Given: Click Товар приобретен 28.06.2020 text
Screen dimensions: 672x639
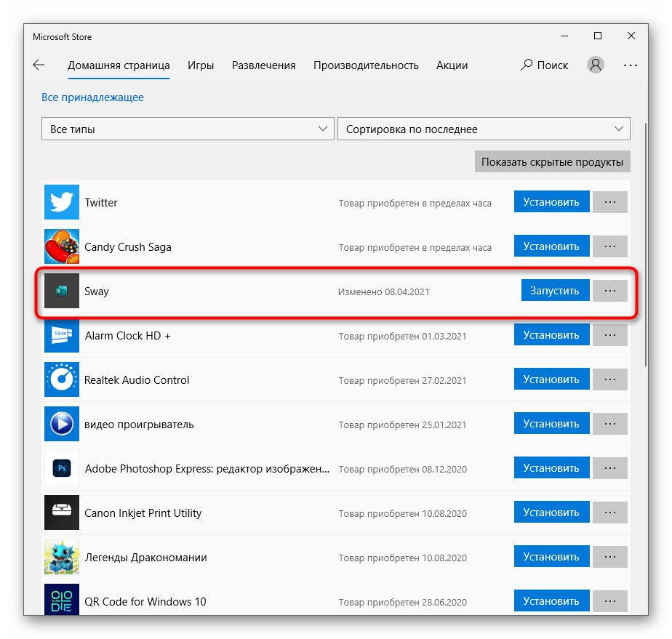Looking at the screenshot, I should [x=403, y=602].
